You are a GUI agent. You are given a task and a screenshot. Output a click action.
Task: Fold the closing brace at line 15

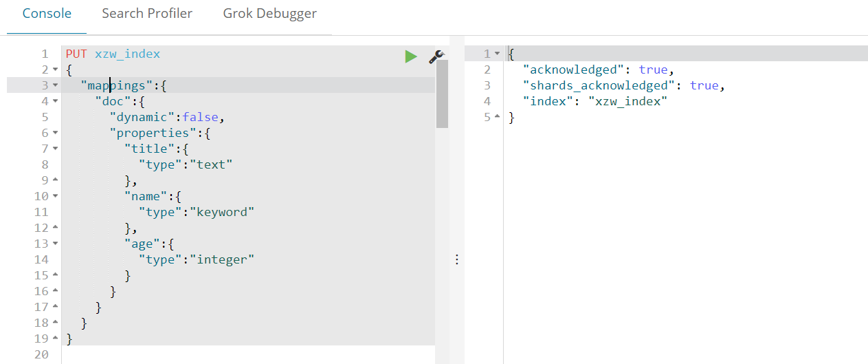[55, 275]
